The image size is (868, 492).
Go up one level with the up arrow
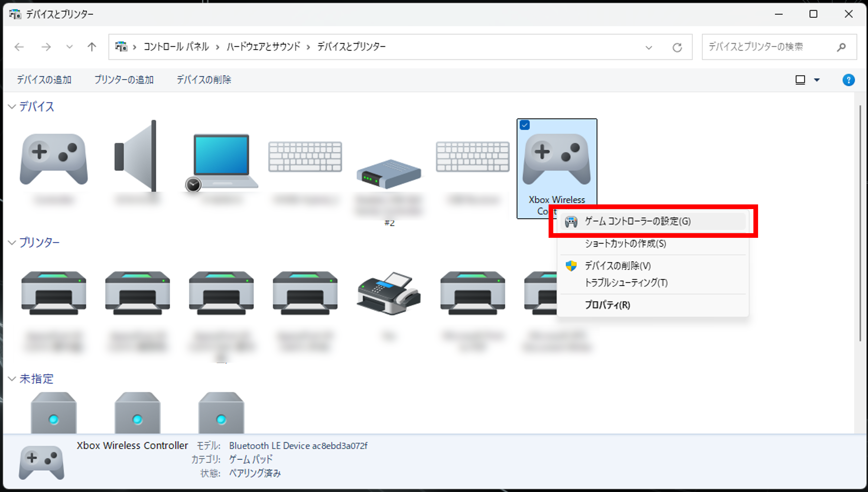coord(91,47)
